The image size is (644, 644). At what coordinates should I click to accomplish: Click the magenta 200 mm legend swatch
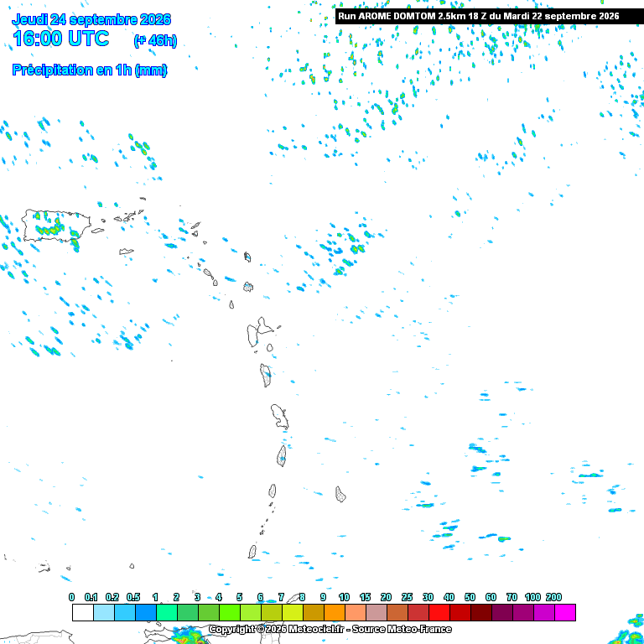click(564, 612)
